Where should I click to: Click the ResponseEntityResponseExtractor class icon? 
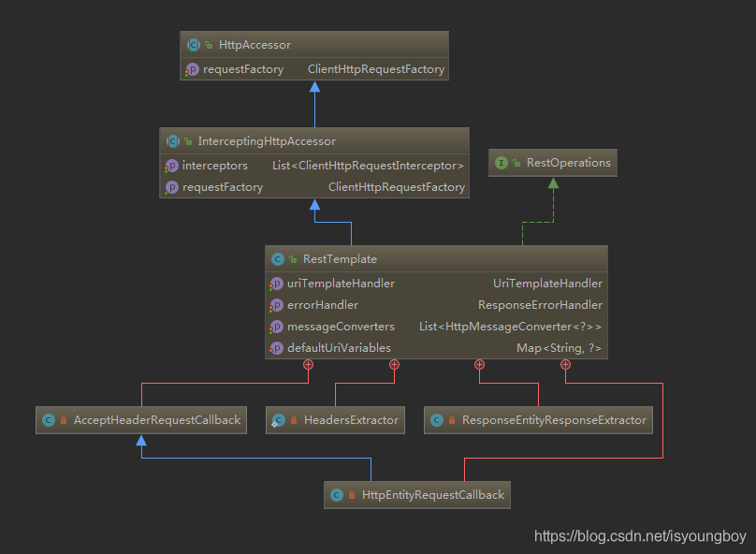point(437,420)
